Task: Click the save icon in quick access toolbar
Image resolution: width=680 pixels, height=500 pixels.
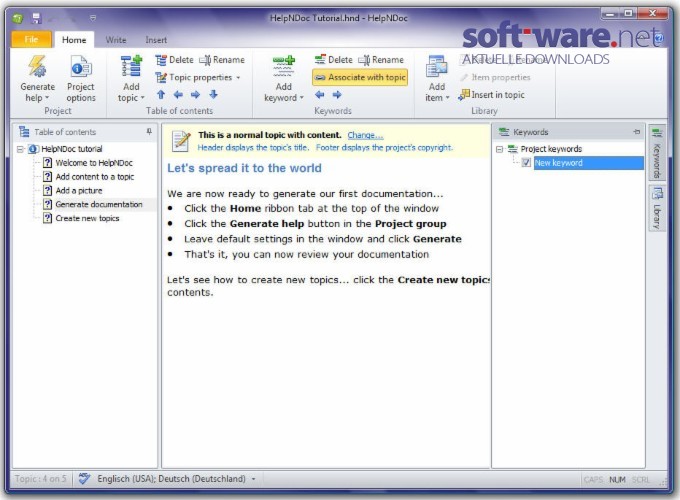Action: [36, 18]
